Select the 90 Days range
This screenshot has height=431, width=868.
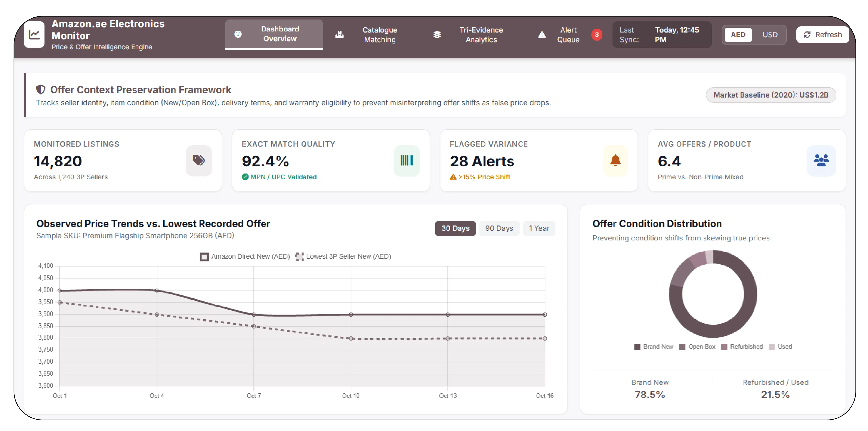tap(499, 228)
